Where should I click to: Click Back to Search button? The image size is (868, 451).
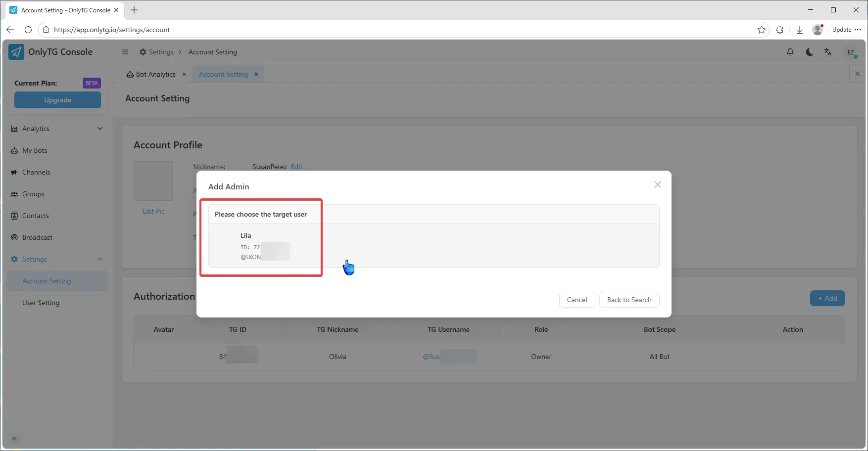[629, 300]
